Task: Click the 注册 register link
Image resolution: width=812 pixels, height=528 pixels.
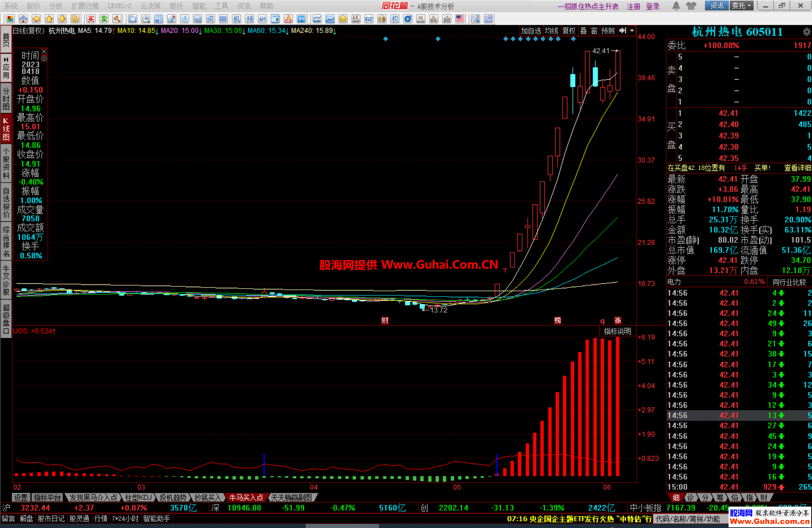Action: tap(633, 6)
